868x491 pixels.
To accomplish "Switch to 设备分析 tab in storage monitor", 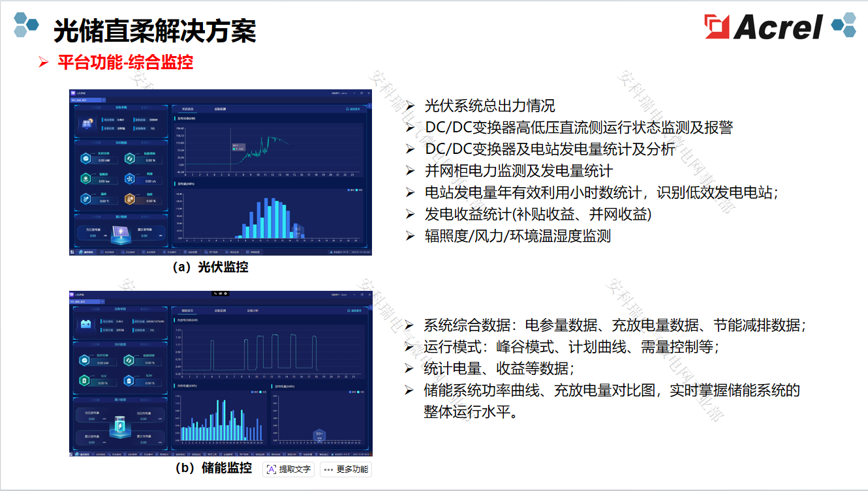I will tap(253, 311).
